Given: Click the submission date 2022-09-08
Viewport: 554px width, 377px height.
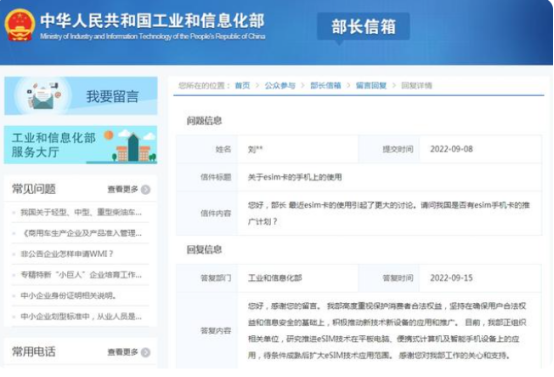Looking at the screenshot, I should tap(451, 149).
